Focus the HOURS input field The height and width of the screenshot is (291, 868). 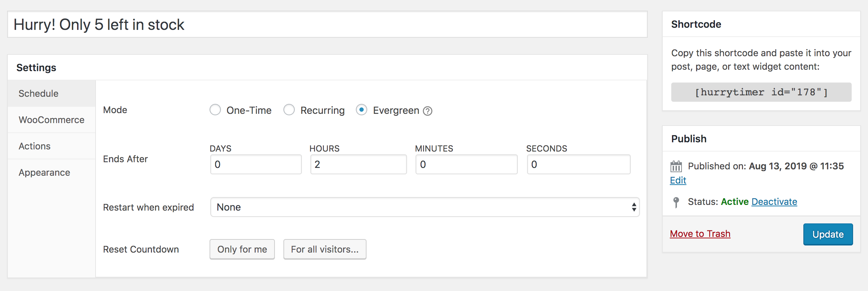pos(358,164)
